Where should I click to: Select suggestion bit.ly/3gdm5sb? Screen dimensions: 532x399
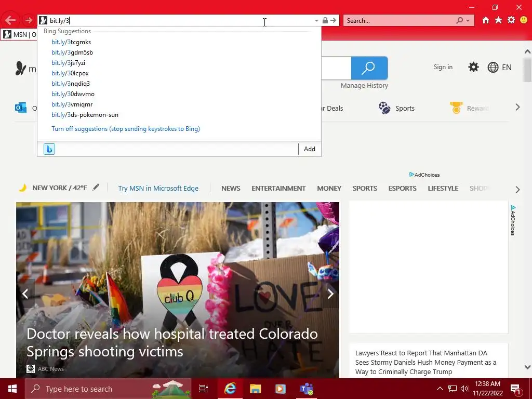pos(72,52)
